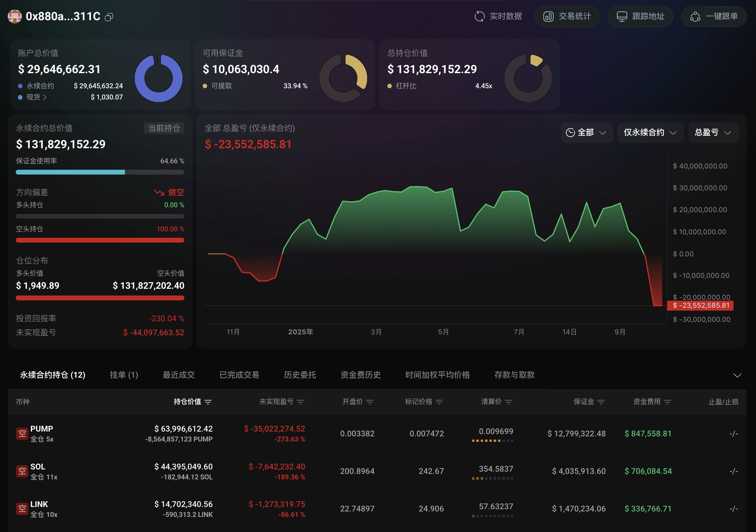
Task: Sort by 保证金 column filter icon
Action: [601, 402]
